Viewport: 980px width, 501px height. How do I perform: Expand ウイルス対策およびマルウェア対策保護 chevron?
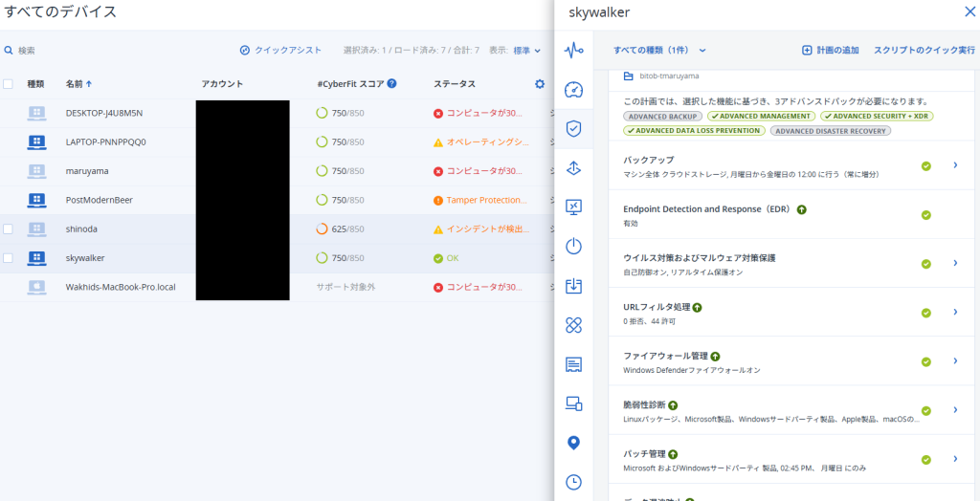point(955,263)
